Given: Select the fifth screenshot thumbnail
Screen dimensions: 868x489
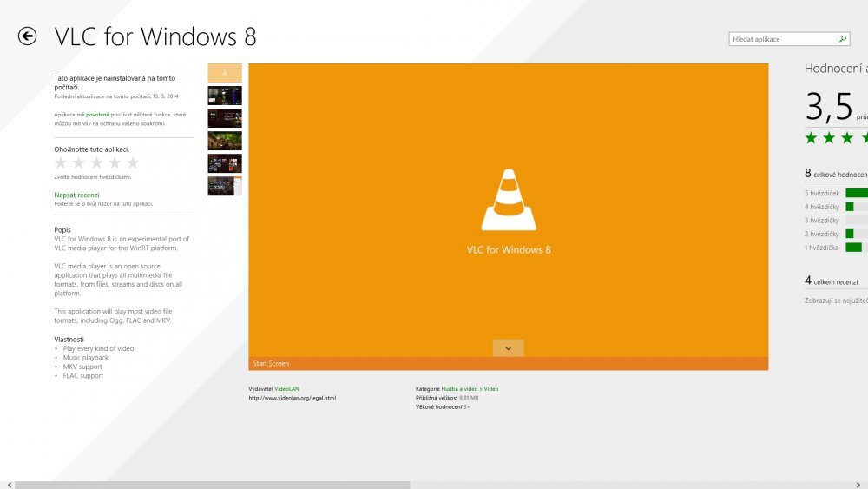Looking at the screenshot, I should point(225,163).
